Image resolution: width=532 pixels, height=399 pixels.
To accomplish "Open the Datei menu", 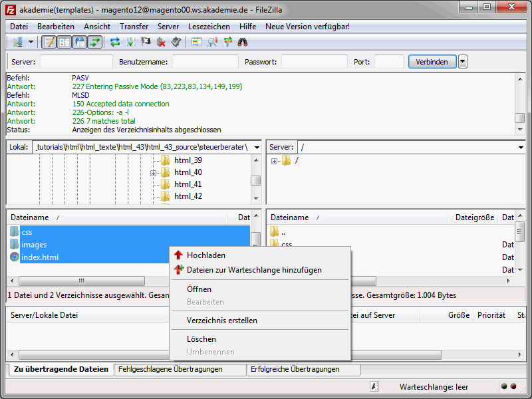I will coord(19,27).
